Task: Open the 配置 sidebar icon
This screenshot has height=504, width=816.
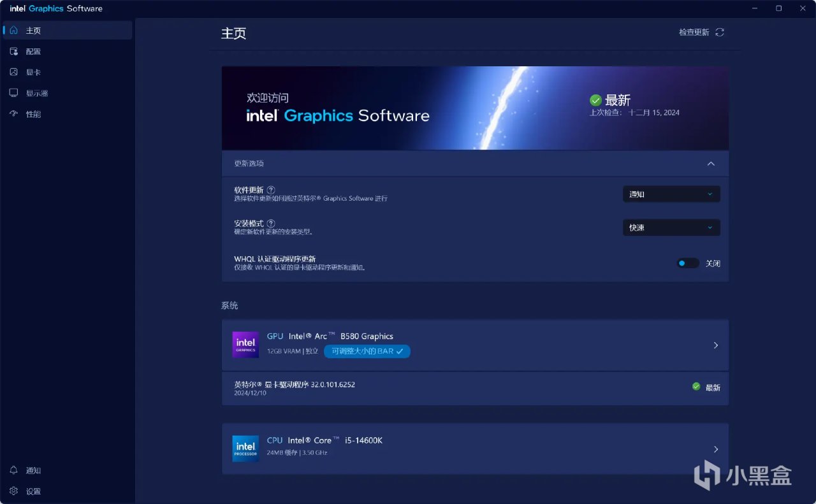Action: point(14,52)
